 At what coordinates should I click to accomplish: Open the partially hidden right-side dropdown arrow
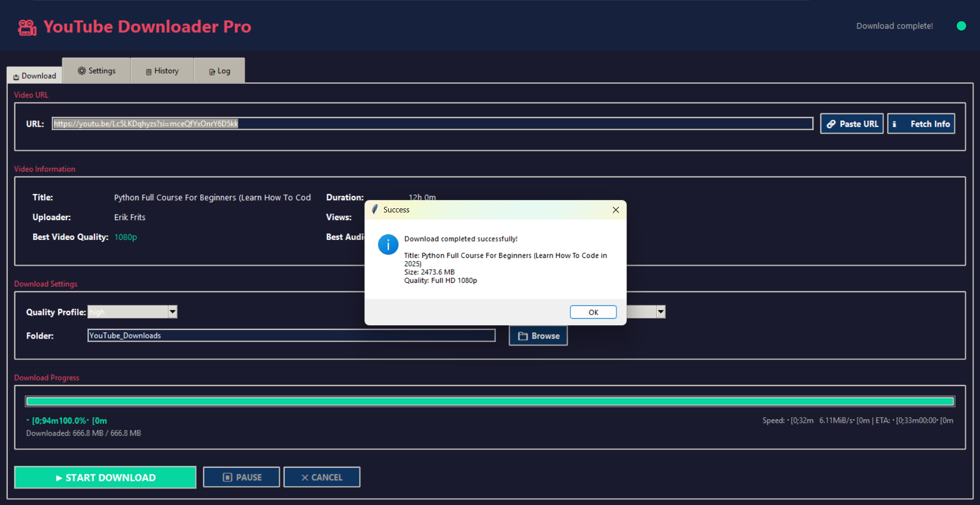[x=661, y=311]
